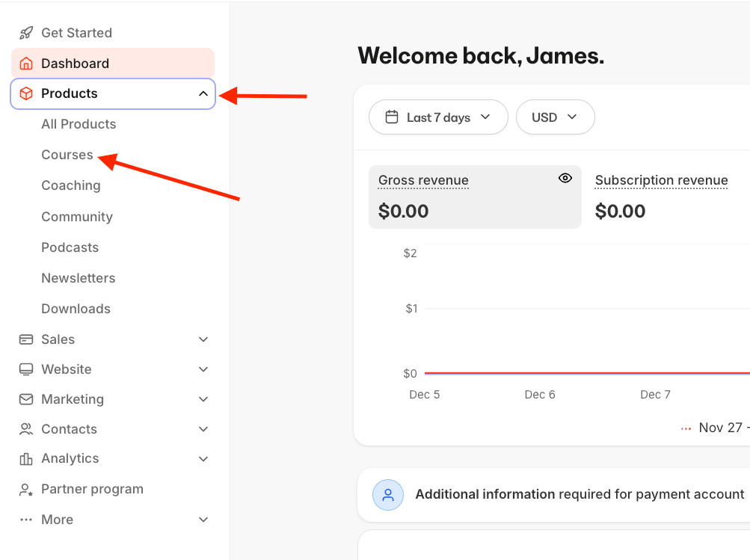Select Newsletters from the Products submenu
Viewport: 750px width, 560px height.
pos(78,277)
